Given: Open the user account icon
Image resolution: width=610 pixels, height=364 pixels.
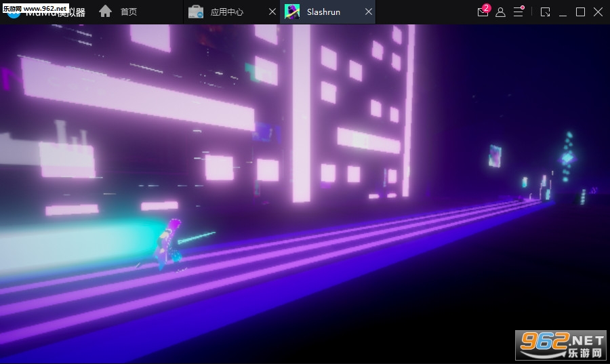Looking at the screenshot, I should click(500, 12).
